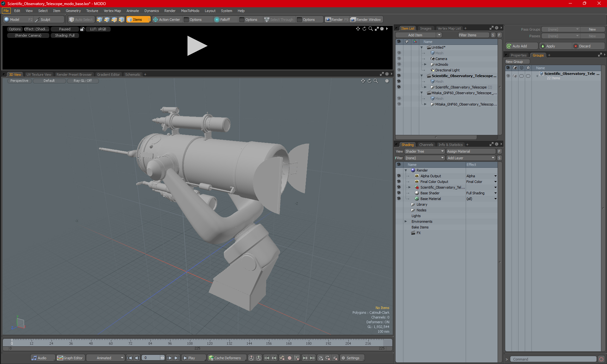
Task: Click the Apply button
Action: point(555,46)
